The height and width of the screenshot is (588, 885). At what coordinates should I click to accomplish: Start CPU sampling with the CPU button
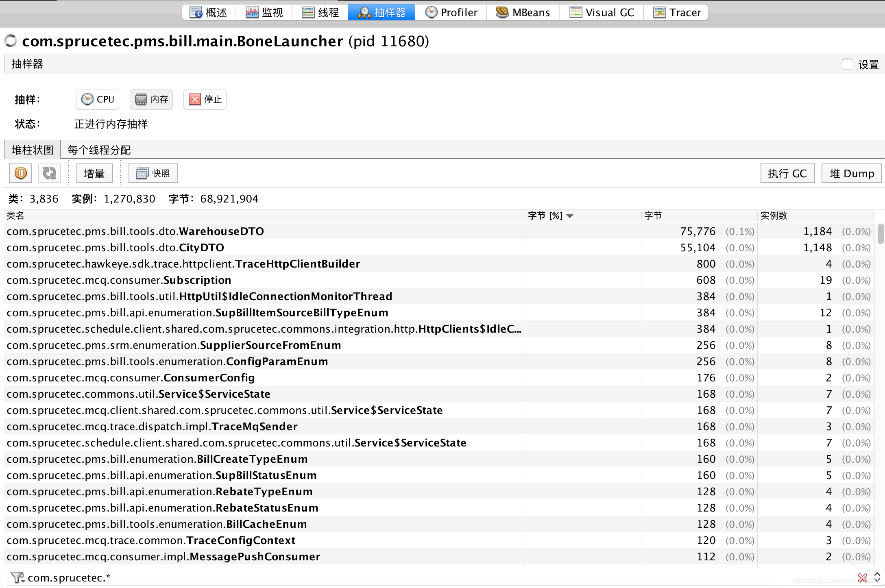click(x=98, y=99)
